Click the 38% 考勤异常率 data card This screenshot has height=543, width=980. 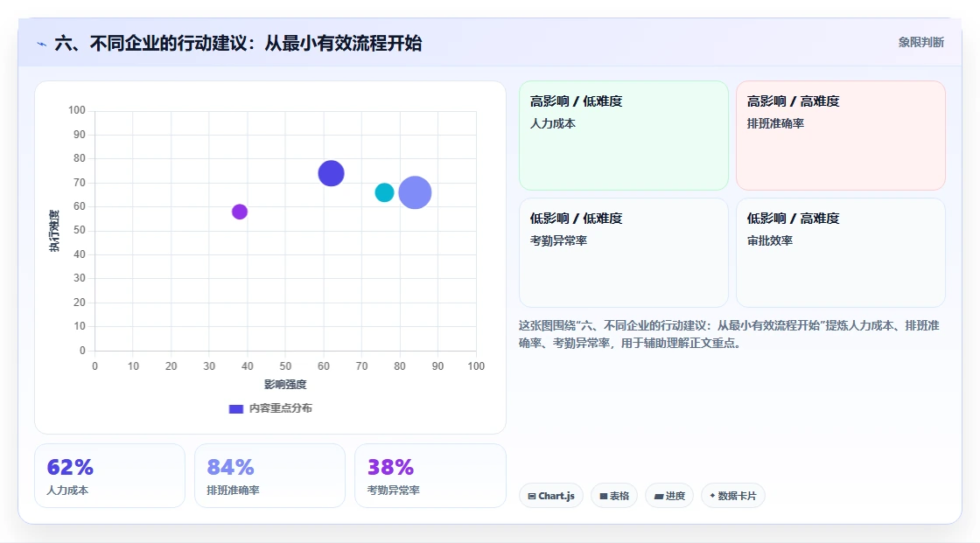pos(430,476)
